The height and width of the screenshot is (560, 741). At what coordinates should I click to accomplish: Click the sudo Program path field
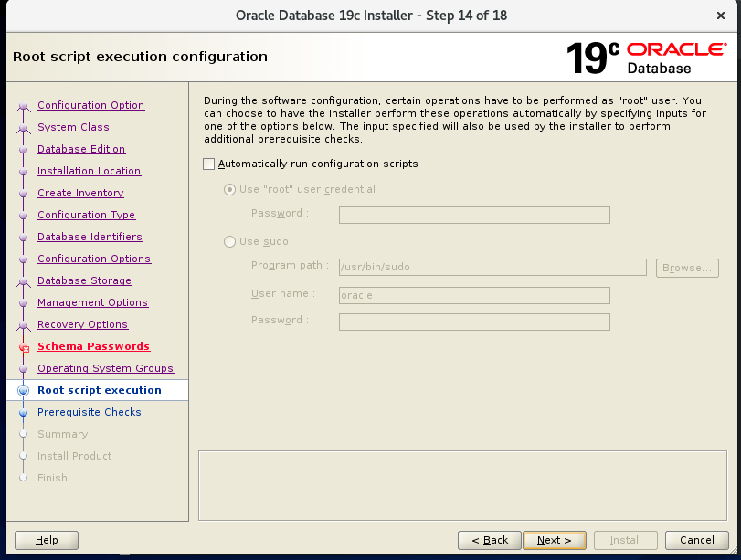pos(492,267)
